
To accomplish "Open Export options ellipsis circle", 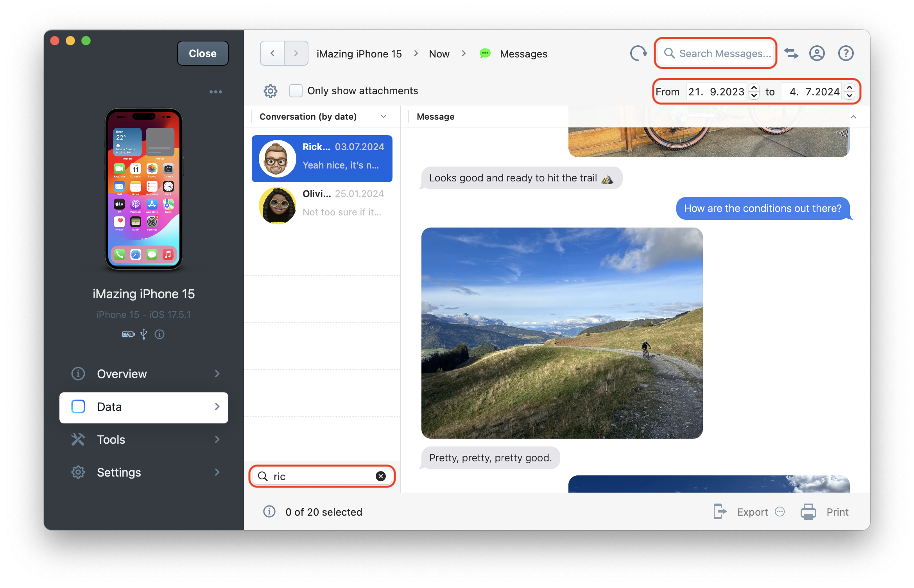I will click(780, 512).
